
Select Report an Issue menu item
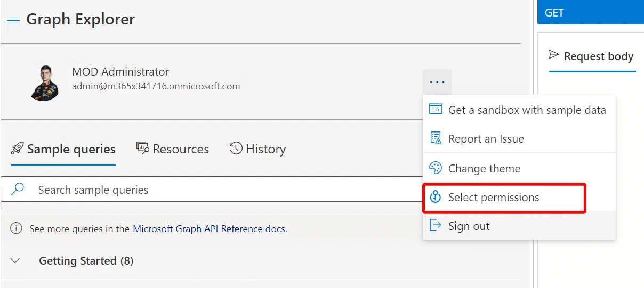(x=519, y=139)
